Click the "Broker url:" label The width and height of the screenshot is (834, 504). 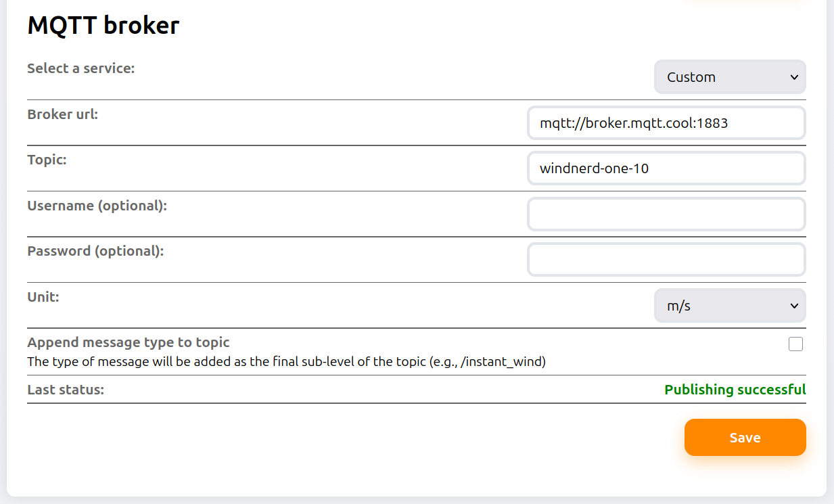tap(62, 114)
